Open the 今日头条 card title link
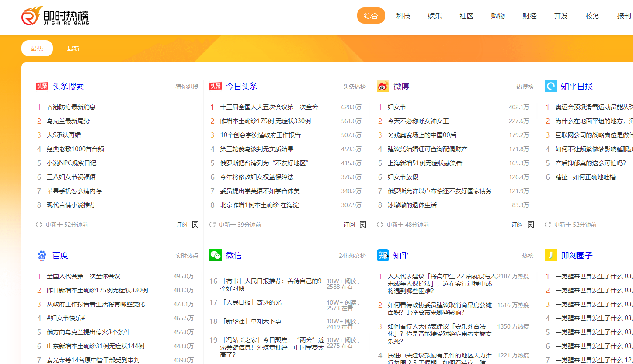 (242, 87)
